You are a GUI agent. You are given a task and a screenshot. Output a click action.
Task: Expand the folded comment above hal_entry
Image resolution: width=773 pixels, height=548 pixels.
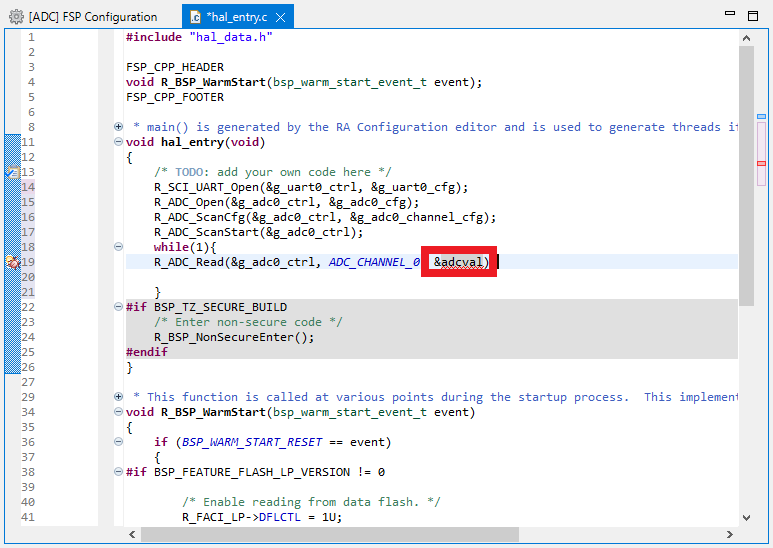tap(118, 127)
